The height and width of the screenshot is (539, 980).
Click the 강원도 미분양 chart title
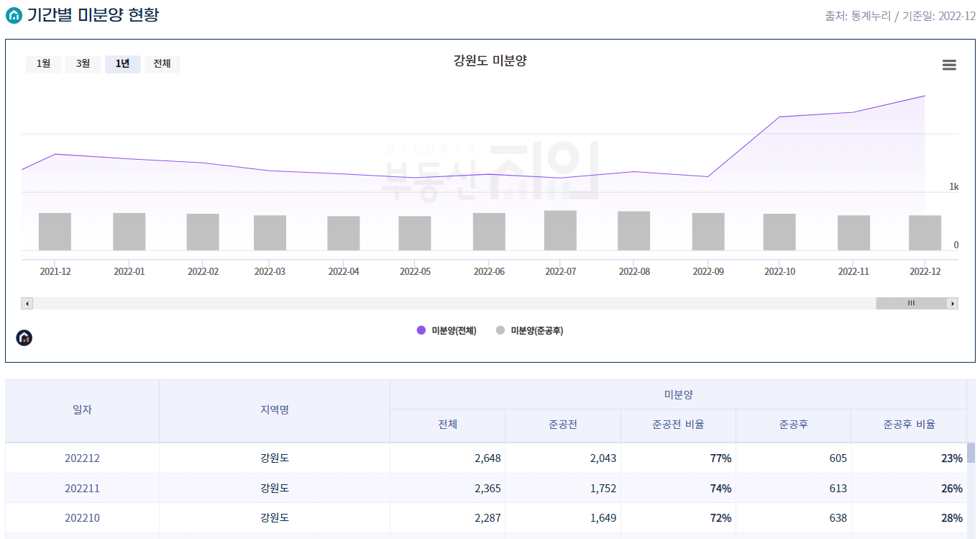(490, 60)
